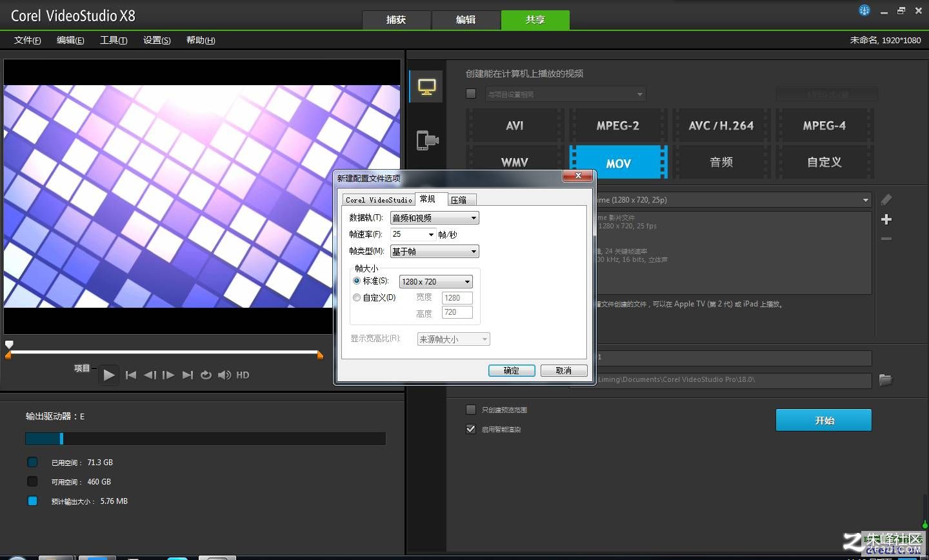The height and width of the screenshot is (560, 929).
Task: Select the MOV format tile
Action: coord(617,163)
